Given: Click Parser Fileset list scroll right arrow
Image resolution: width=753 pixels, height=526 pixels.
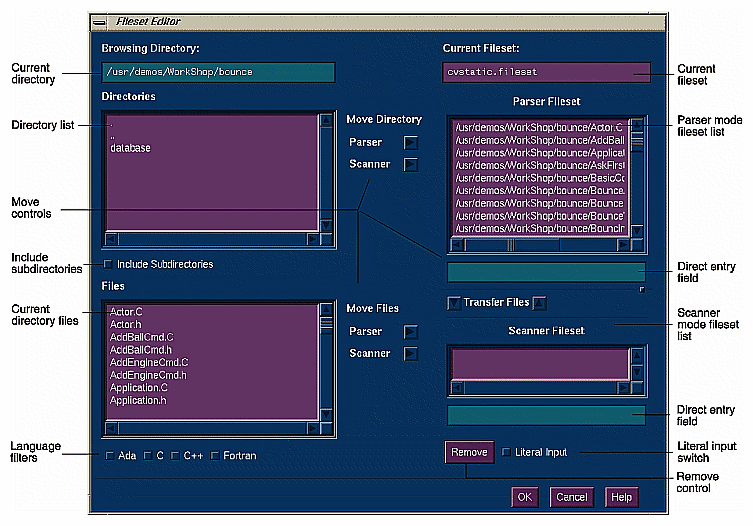Looking at the screenshot, I should (x=623, y=245).
